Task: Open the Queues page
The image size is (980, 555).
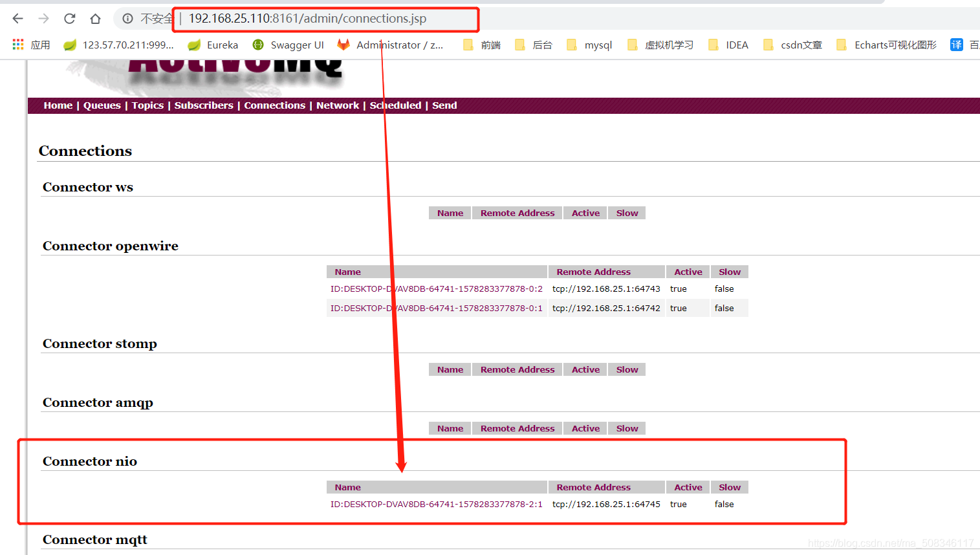Action: coord(102,105)
